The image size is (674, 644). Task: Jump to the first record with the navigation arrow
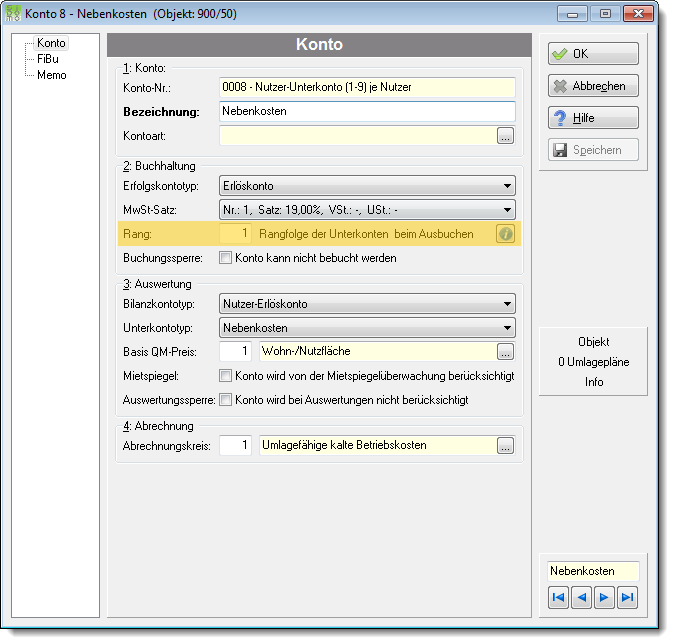[558, 598]
